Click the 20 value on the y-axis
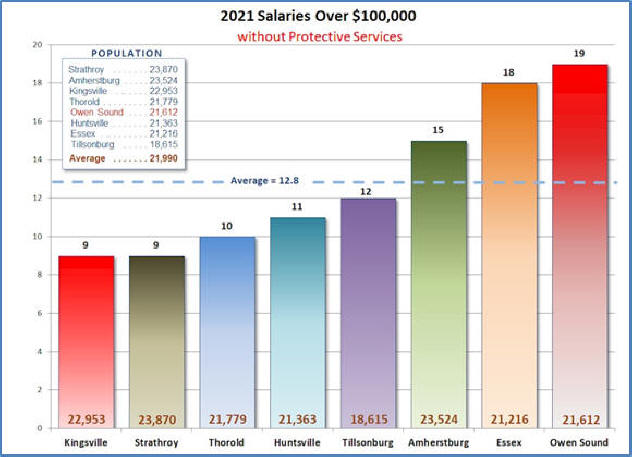 (x=36, y=45)
